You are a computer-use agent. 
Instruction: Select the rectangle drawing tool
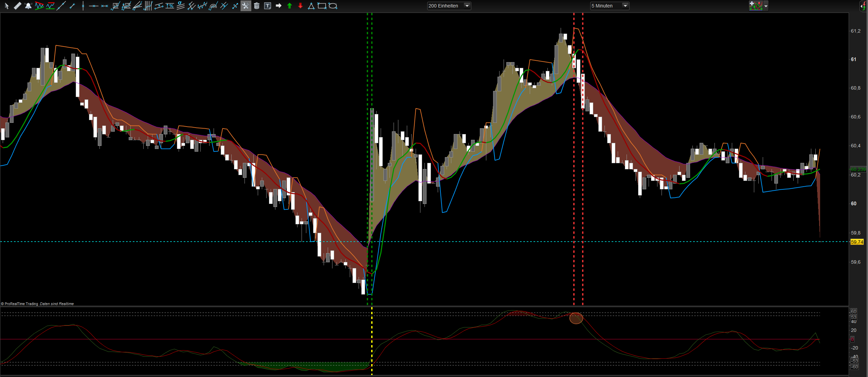coord(322,6)
